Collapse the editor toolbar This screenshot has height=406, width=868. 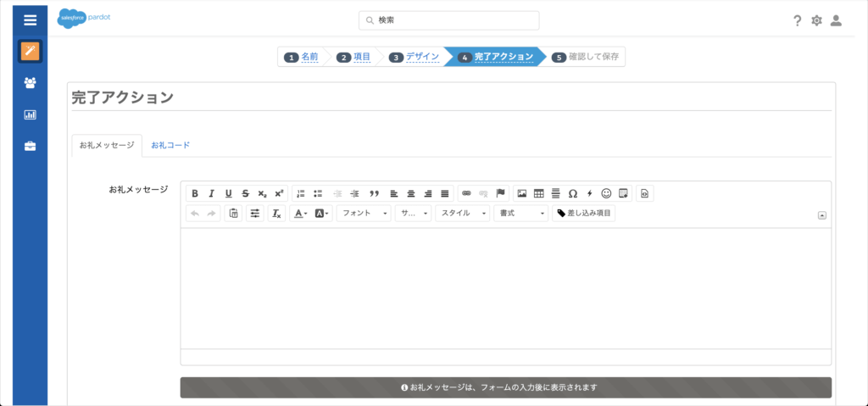coord(822,216)
